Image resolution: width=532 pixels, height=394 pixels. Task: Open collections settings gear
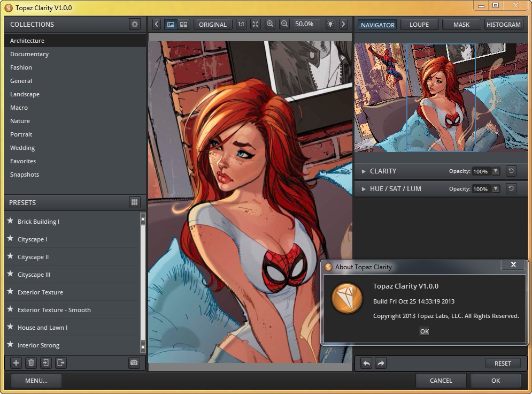point(135,24)
